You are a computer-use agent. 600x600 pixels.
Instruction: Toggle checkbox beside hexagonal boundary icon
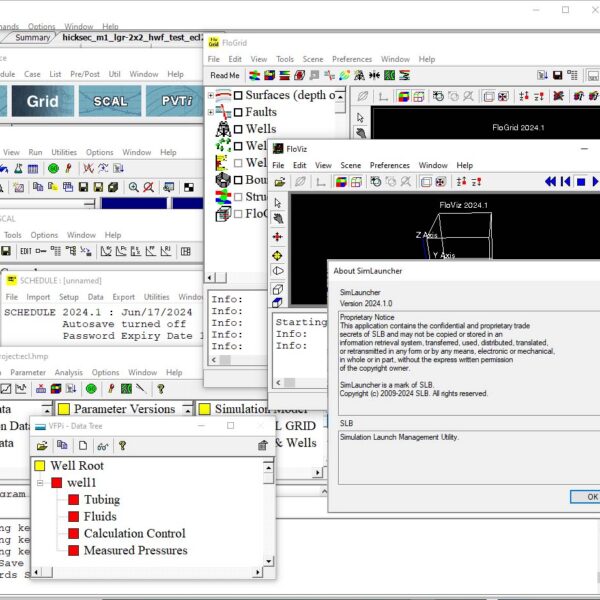pyautogui.click(x=238, y=180)
